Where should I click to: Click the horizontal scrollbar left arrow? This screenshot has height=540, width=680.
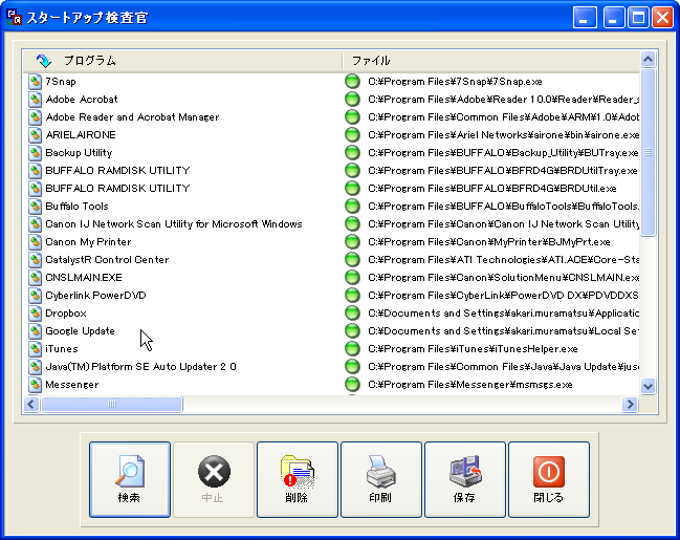[x=31, y=404]
